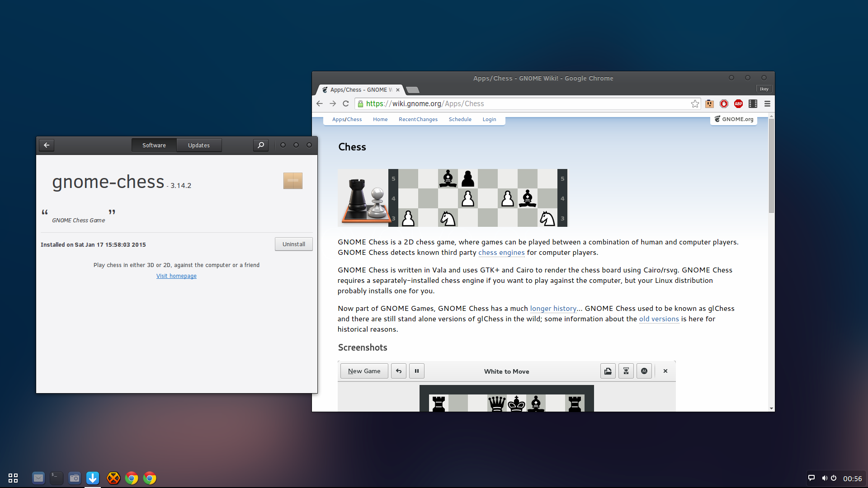Open notifications tray icon

811,478
